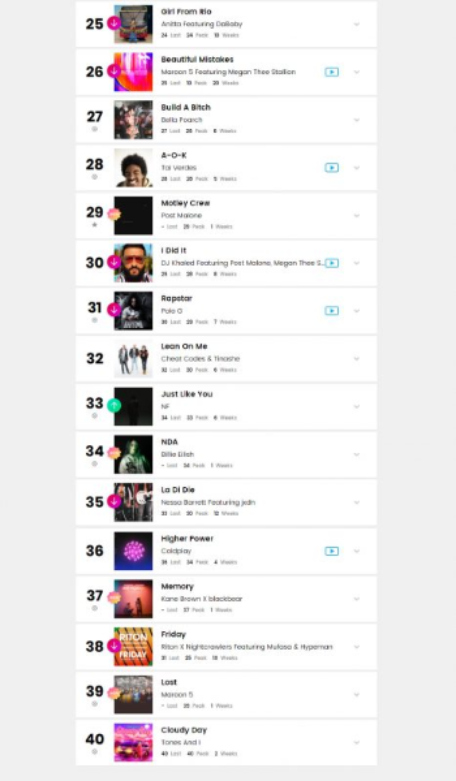The image size is (456, 781).
Task: Expand Cloudy Day row chevron
Action: click(x=356, y=743)
